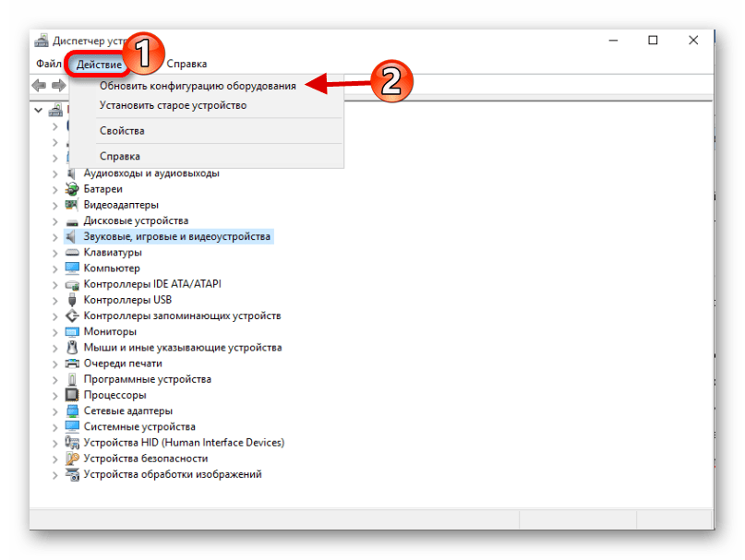Select Устройства HID (Human Interface Devices)
The height and width of the screenshot is (560, 745).
point(184,443)
